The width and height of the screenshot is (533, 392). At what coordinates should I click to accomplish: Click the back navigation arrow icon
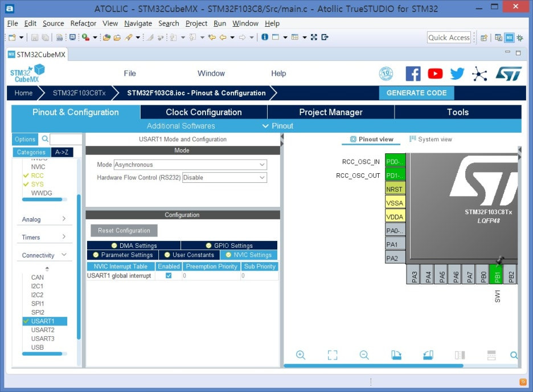pos(223,38)
